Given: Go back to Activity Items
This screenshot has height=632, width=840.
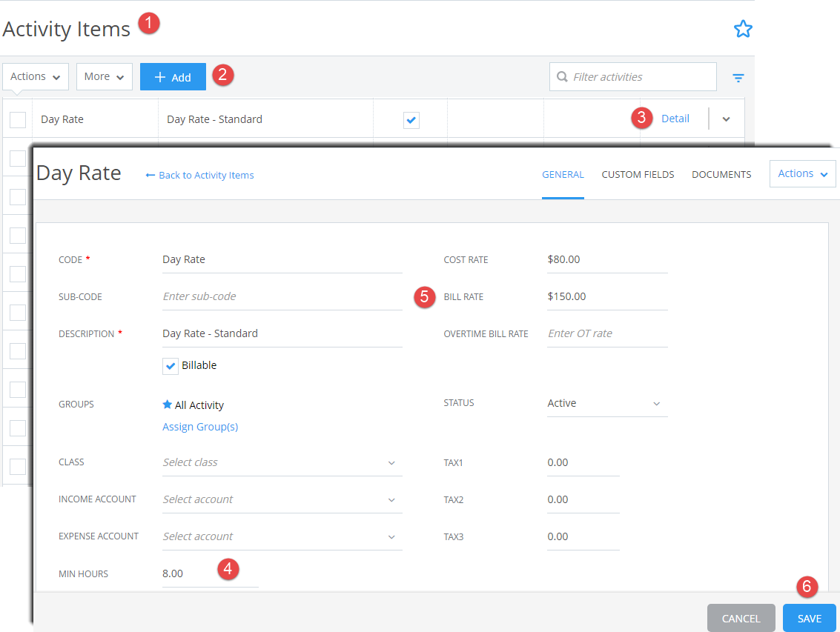Looking at the screenshot, I should 200,176.
